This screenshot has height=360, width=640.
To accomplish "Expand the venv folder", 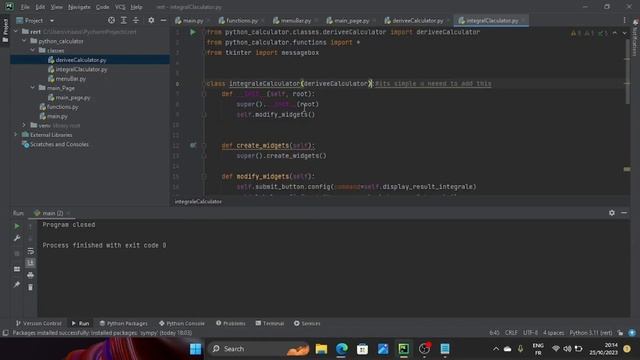I will pyautogui.click(x=24, y=125).
